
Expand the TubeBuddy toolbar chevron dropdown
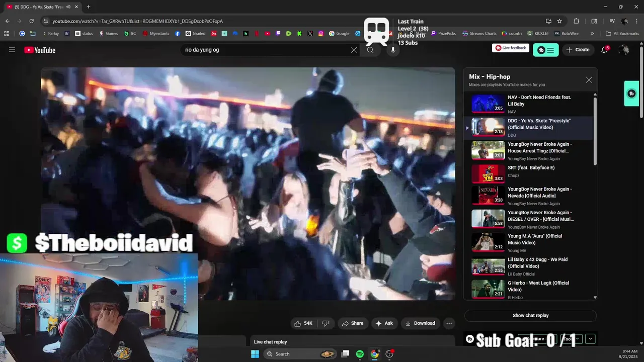pyautogui.click(x=590, y=339)
